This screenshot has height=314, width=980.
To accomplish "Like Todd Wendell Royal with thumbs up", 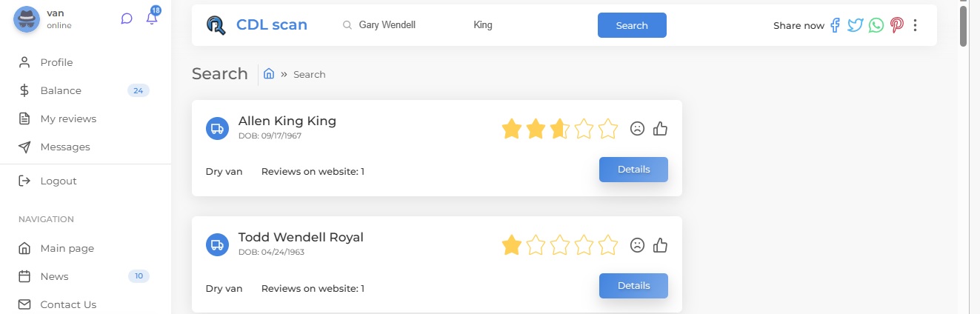I will pos(661,245).
